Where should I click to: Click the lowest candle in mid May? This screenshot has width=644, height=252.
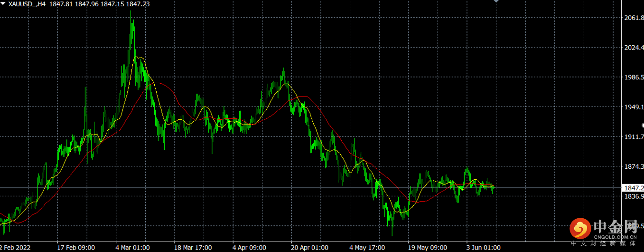coord(392,233)
